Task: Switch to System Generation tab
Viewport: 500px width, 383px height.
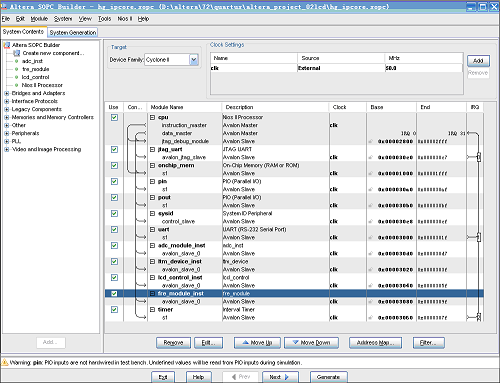Action: (x=73, y=32)
